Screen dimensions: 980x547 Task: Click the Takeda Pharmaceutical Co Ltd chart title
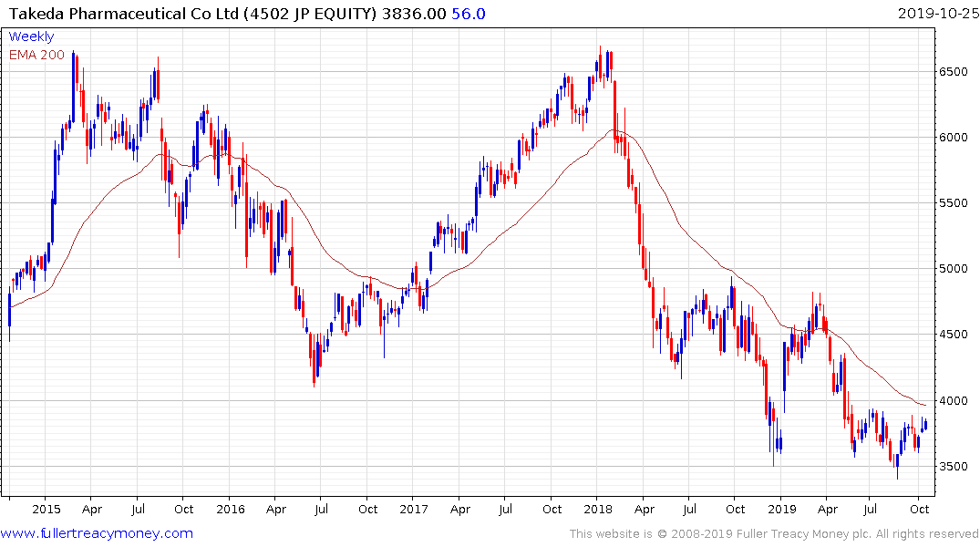pos(193,14)
